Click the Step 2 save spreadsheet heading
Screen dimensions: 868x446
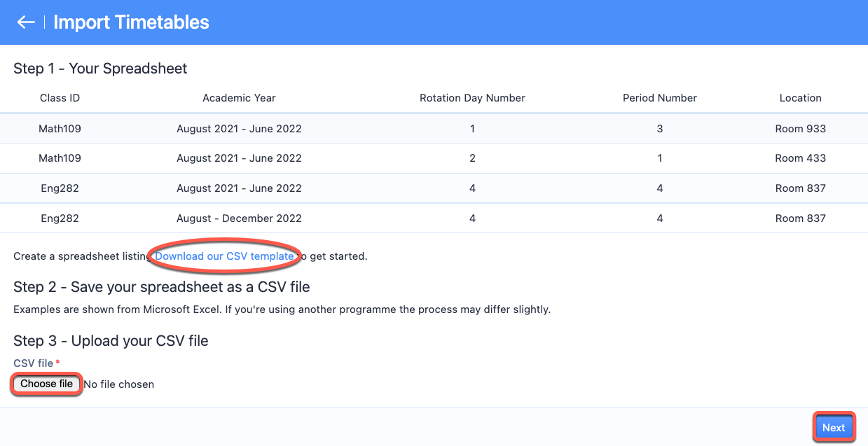tap(161, 287)
